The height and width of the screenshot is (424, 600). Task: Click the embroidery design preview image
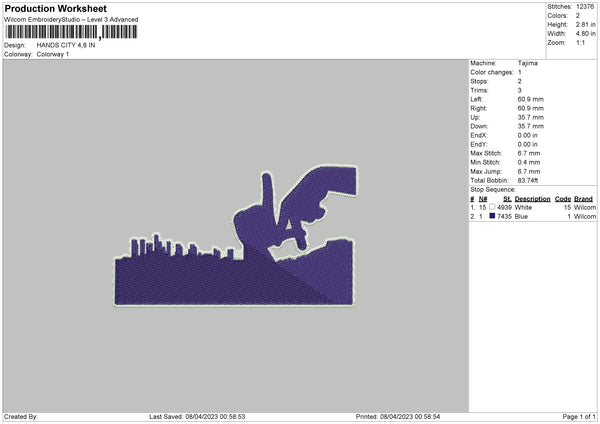point(236,236)
